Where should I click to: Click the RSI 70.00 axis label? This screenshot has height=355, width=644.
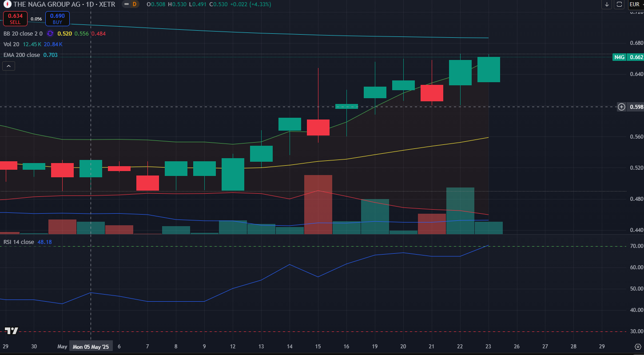[636, 246]
